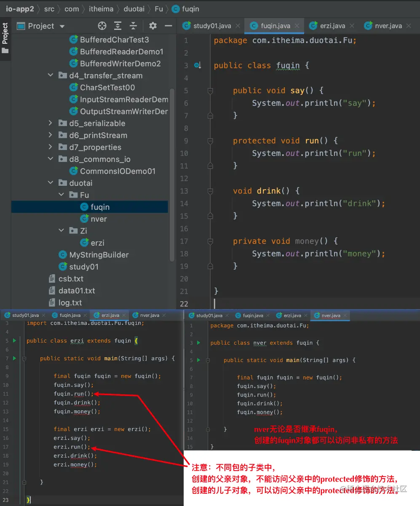Click the Collapse All icon in Project toolbar
Screen dimensions: 420x506
coord(134,26)
